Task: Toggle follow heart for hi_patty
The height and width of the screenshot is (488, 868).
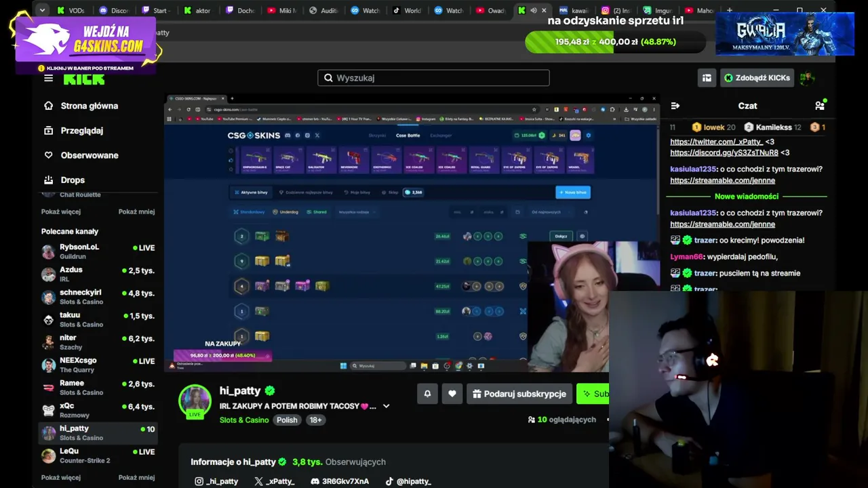Action: [x=452, y=394]
